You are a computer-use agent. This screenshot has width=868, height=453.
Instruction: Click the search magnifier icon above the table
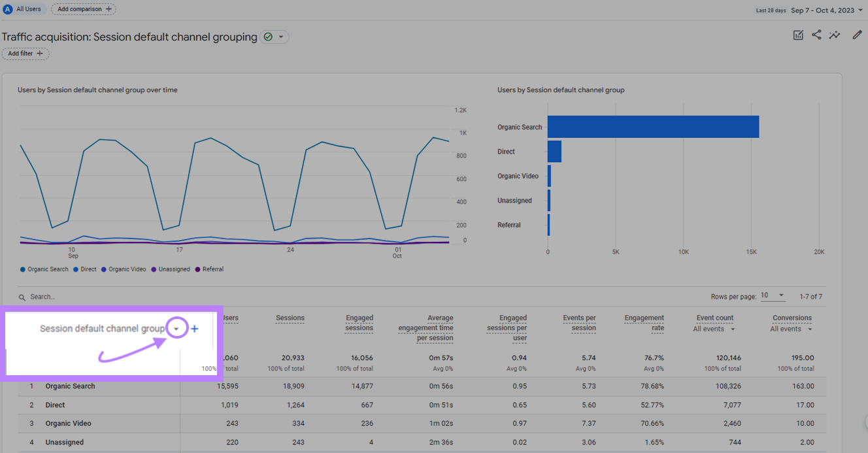click(x=23, y=297)
